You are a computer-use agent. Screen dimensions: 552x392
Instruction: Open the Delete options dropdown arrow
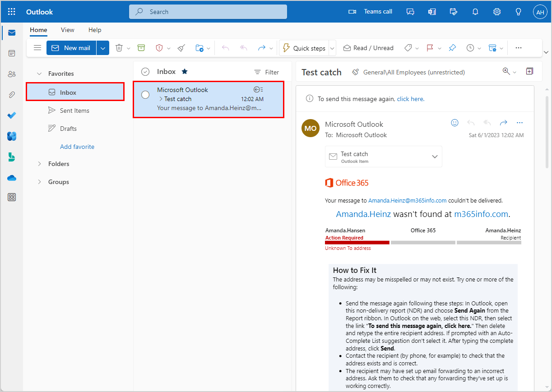click(128, 48)
